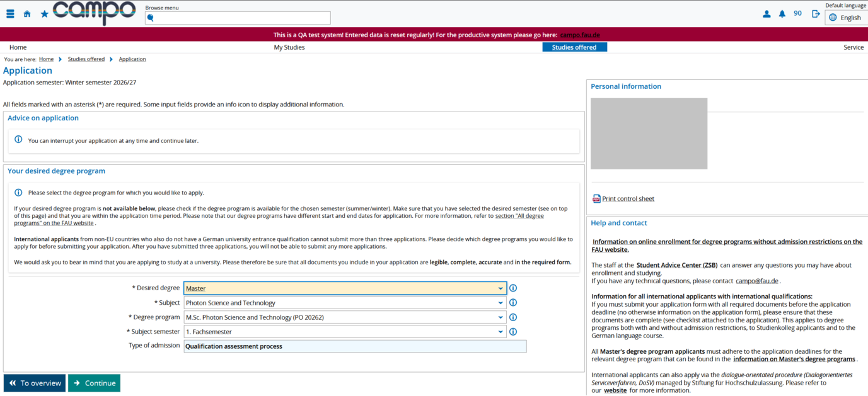This screenshot has width=868, height=396.
Task: Switch to My Studies menu
Action: coord(289,47)
